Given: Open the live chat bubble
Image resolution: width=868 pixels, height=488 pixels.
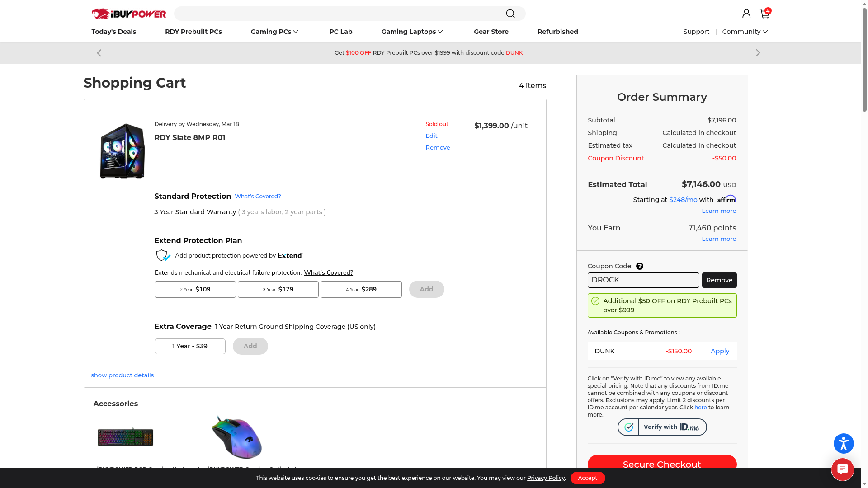Looking at the screenshot, I should click(842, 469).
